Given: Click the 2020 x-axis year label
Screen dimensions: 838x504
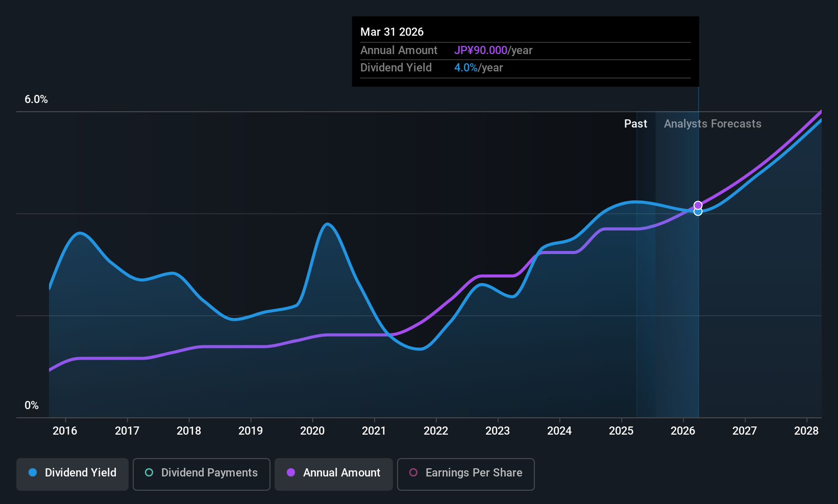Looking at the screenshot, I should (x=312, y=431).
